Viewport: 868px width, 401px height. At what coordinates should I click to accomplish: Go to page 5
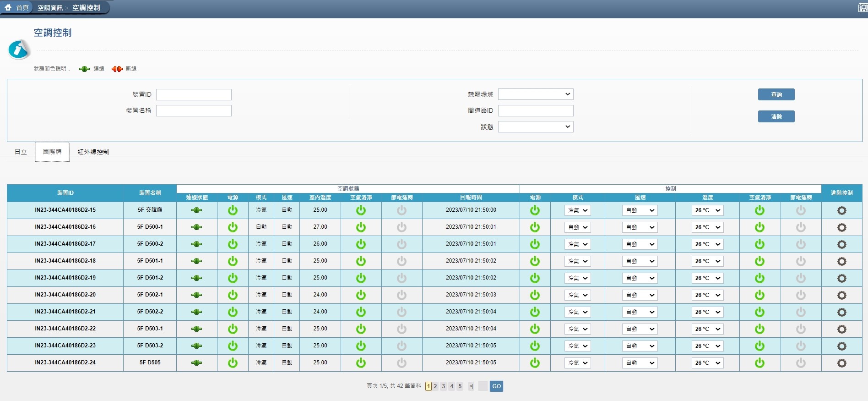460,386
